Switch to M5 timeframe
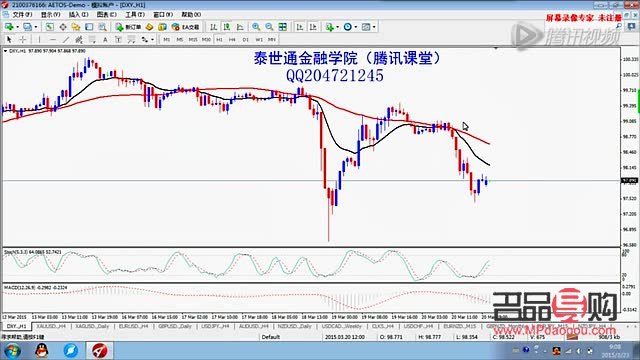The width and height of the screenshot is (640, 360). tap(180, 40)
